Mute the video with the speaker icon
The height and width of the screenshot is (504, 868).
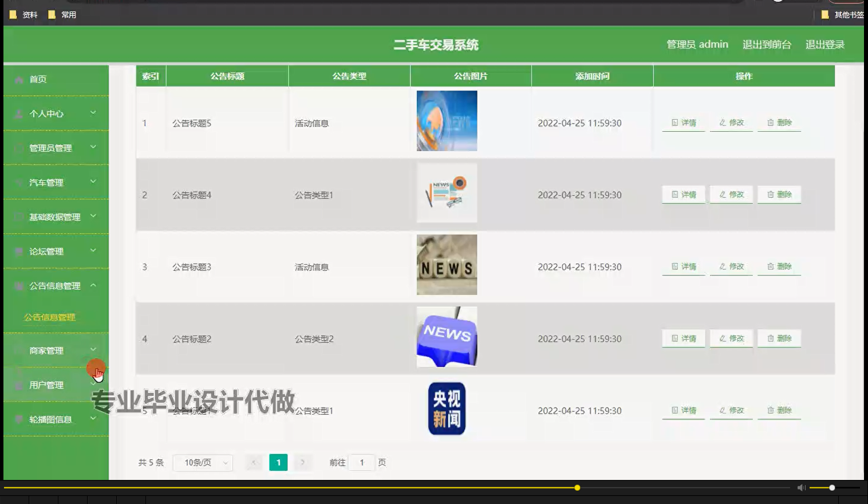(800, 487)
